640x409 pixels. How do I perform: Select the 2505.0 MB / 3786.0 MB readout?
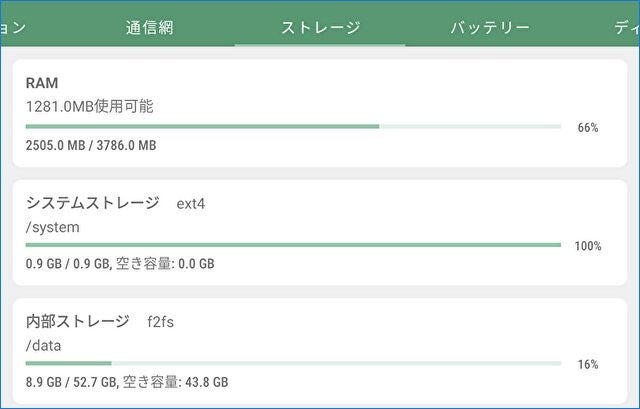91,146
